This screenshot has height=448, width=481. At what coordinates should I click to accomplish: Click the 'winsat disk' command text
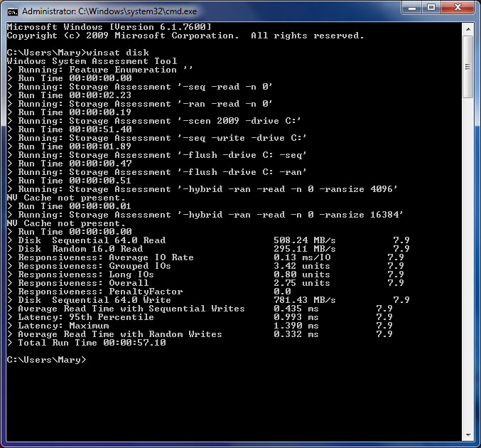[118, 53]
